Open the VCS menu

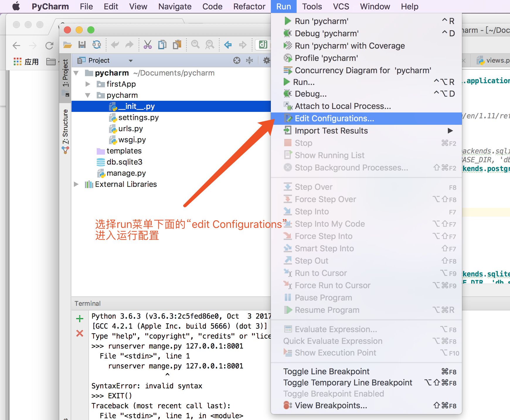click(341, 6)
